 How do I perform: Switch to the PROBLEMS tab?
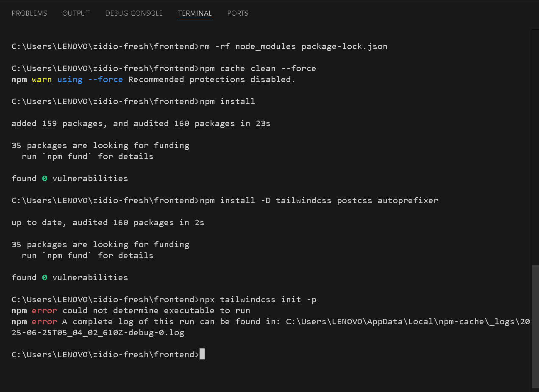[29, 13]
